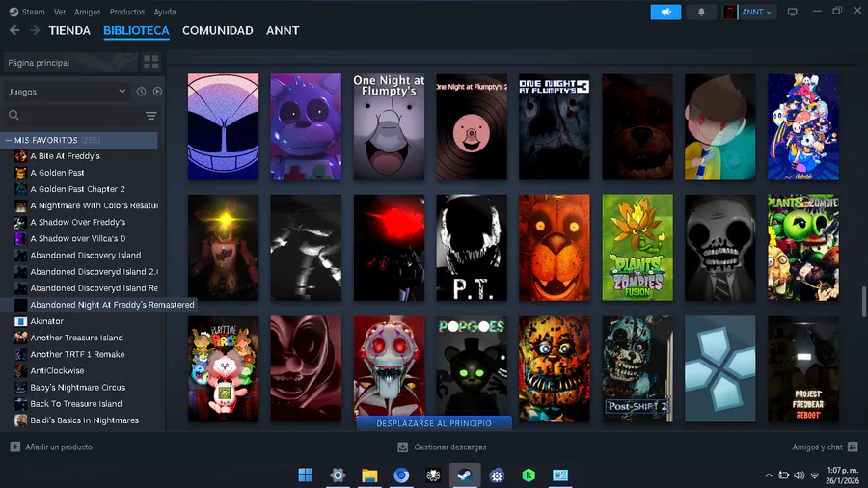Select Baby's Nightmare Circus

point(77,388)
